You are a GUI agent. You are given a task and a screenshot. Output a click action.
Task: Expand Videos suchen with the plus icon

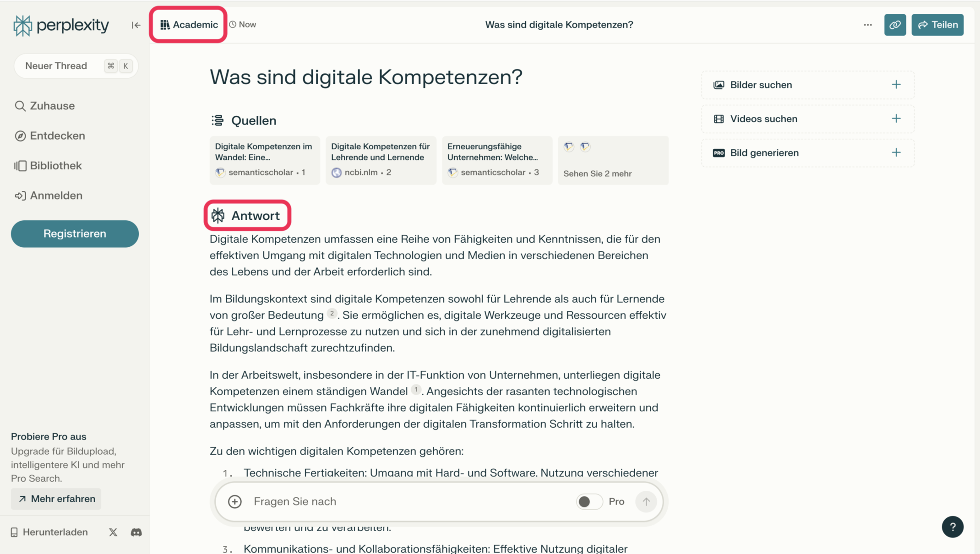tap(896, 119)
